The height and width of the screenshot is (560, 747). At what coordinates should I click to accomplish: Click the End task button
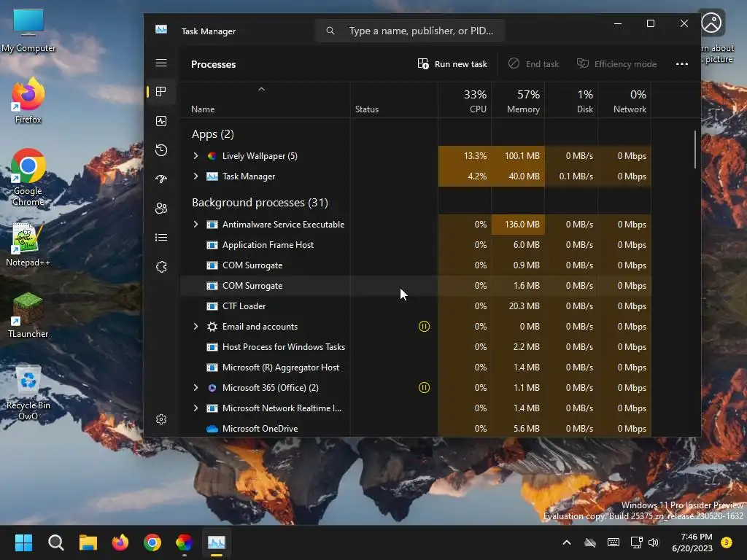click(533, 64)
